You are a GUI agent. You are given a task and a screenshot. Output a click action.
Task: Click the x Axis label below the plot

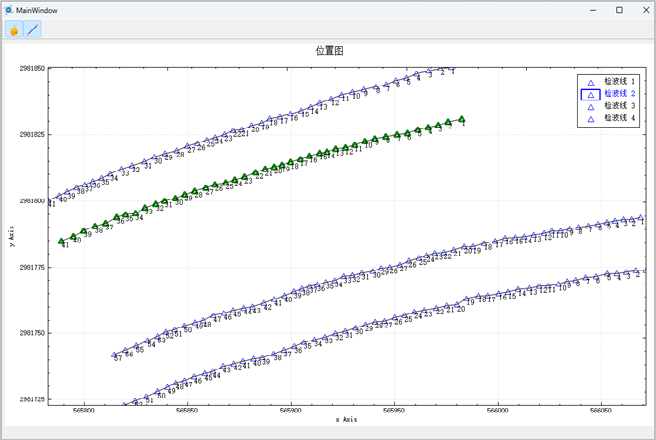coord(346,420)
